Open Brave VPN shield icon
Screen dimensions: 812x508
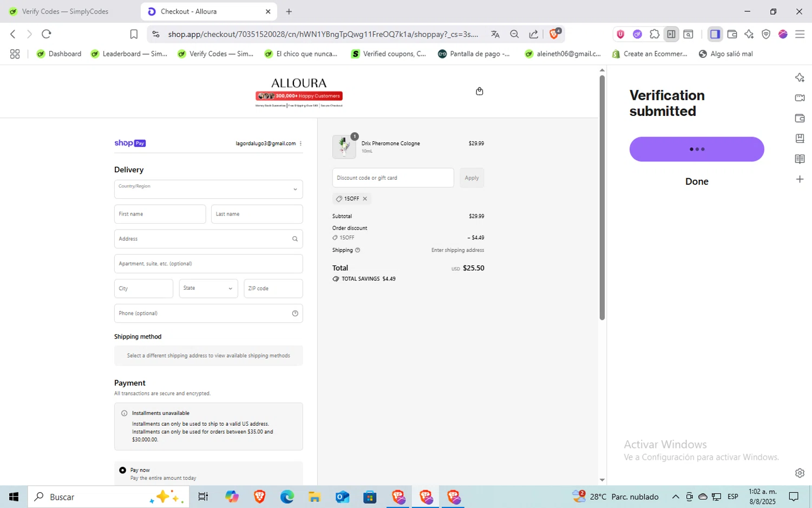(x=766, y=34)
